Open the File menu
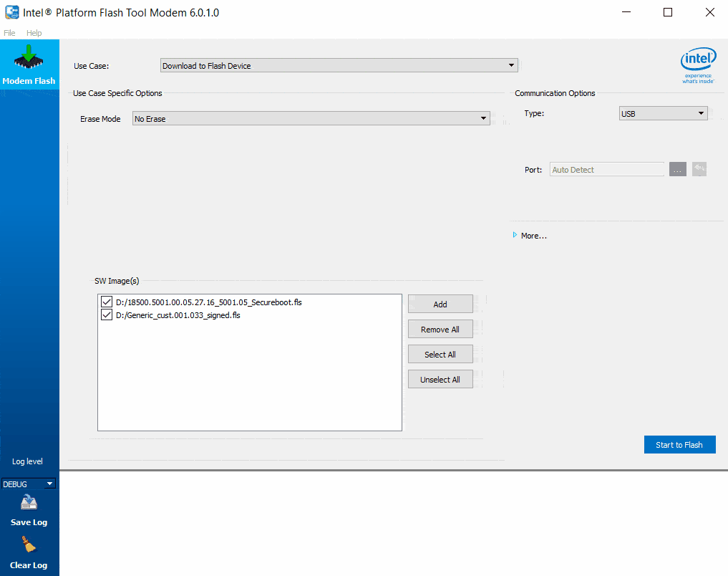The image size is (728, 576). (x=9, y=33)
